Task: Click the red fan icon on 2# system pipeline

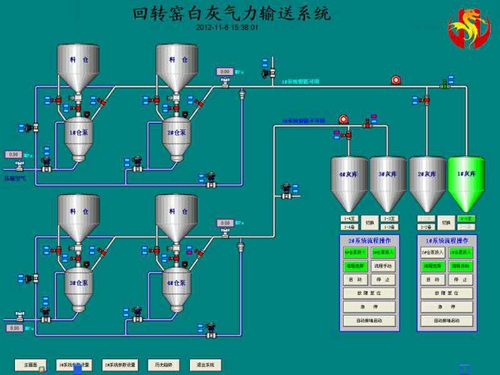Action: (344, 119)
